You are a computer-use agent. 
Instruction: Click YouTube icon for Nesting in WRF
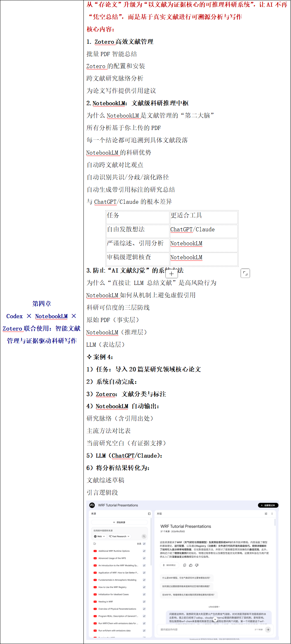pos(95,602)
